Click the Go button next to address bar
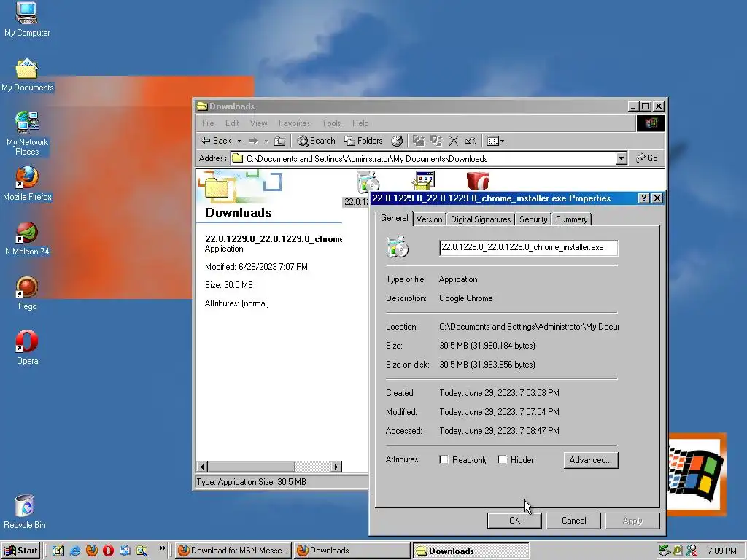The image size is (747, 560). click(x=647, y=158)
